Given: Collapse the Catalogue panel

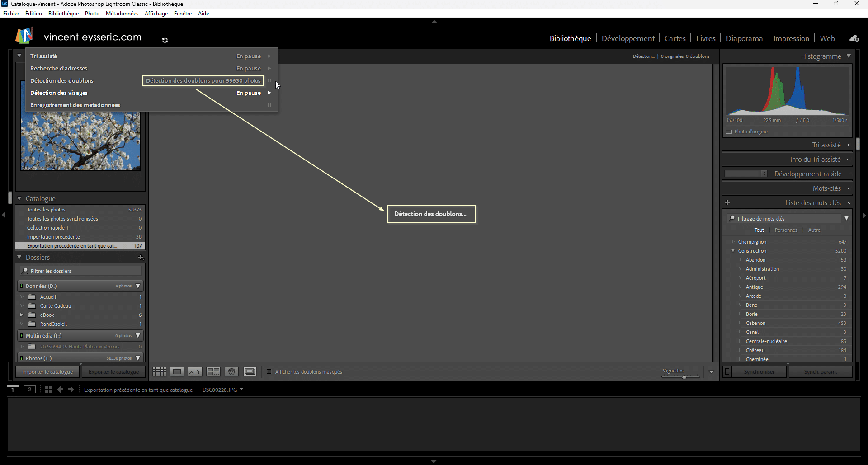Looking at the screenshot, I should [19, 198].
